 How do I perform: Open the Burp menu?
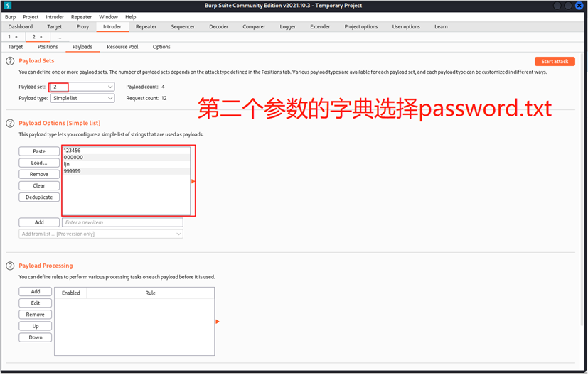tap(10, 17)
